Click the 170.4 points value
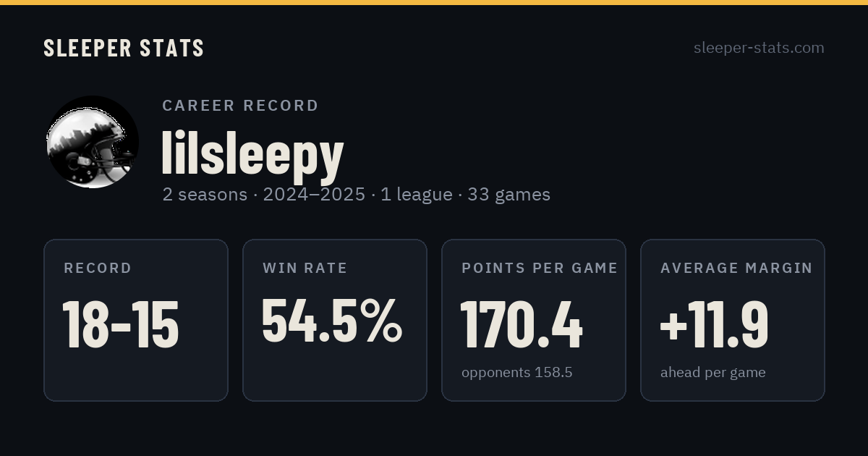Screen dimensions: 868x456 (522, 324)
